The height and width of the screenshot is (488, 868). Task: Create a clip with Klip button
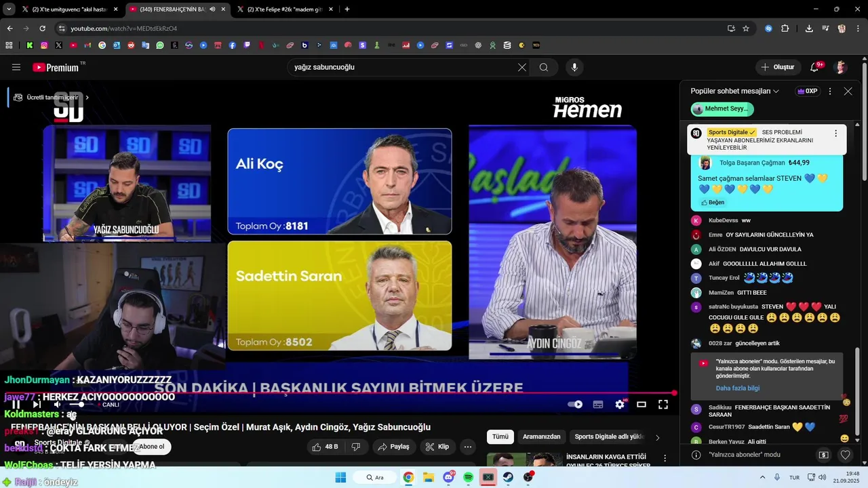pyautogui.click(x=438, y=447)
